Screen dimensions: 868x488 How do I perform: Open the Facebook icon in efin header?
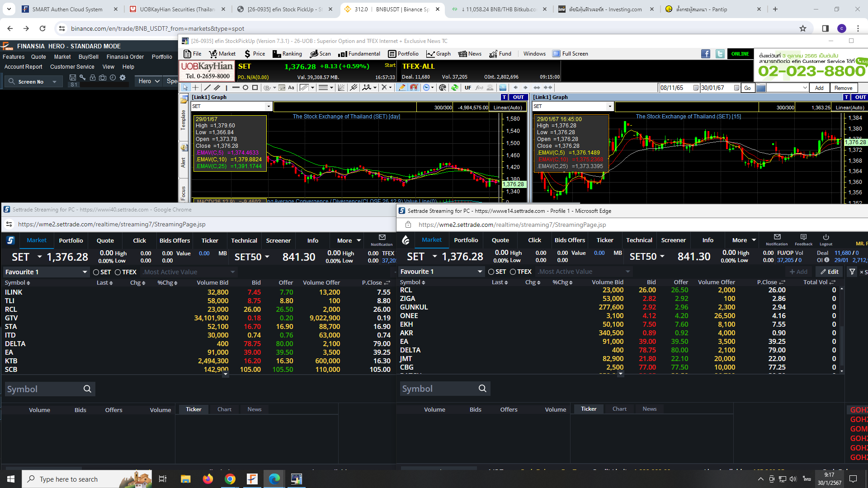(706, 54)
